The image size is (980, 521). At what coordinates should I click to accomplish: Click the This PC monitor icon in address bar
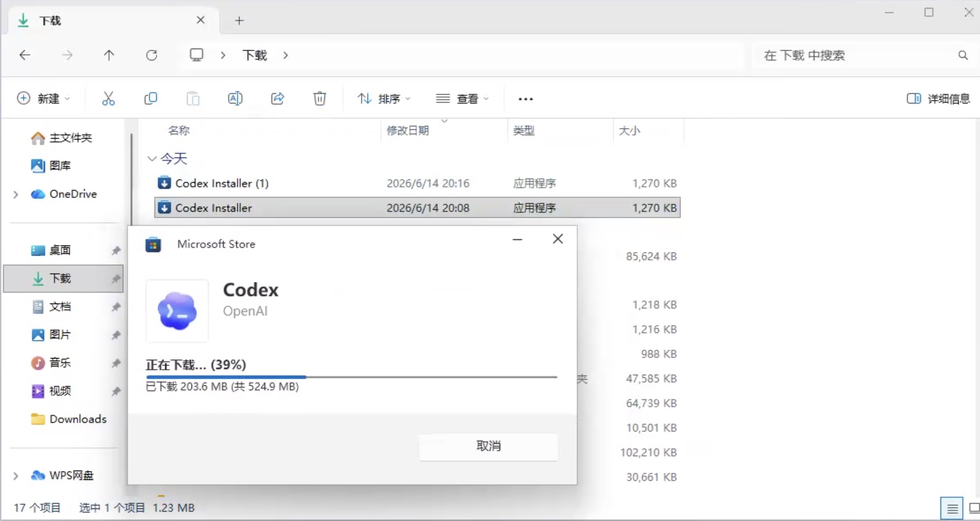[x=196, y=55]
